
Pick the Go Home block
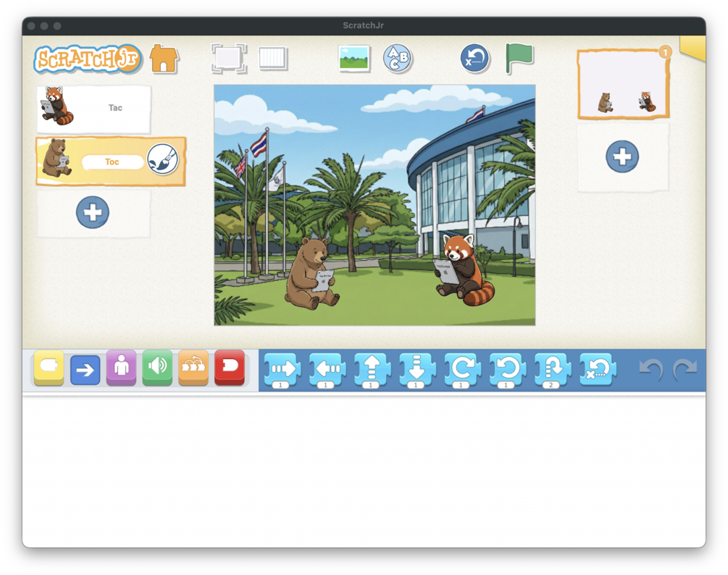(x=598, y=369)
